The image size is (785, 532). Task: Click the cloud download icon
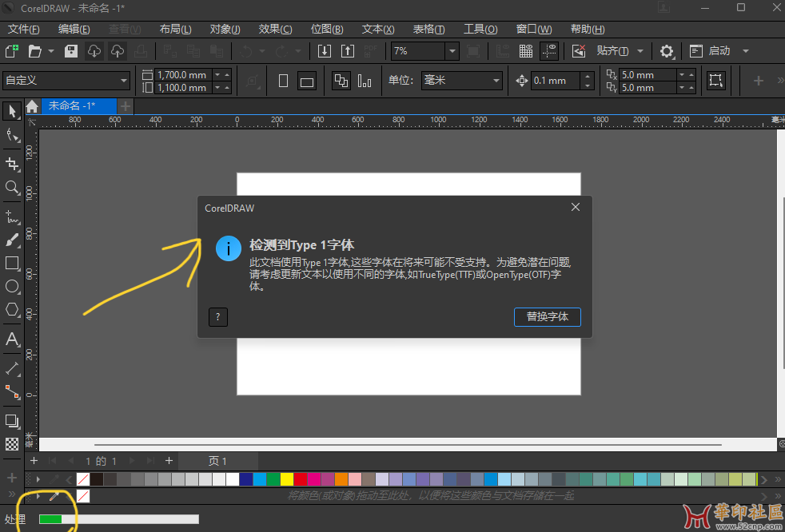tap(94, 51)
